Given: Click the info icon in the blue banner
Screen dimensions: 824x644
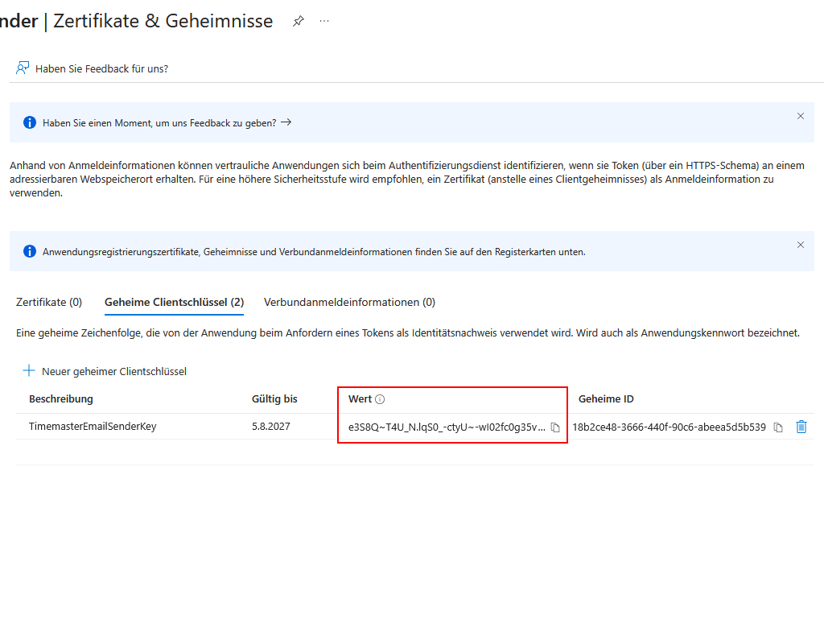Looking at the screenshot, I should (x=30, y=122).
